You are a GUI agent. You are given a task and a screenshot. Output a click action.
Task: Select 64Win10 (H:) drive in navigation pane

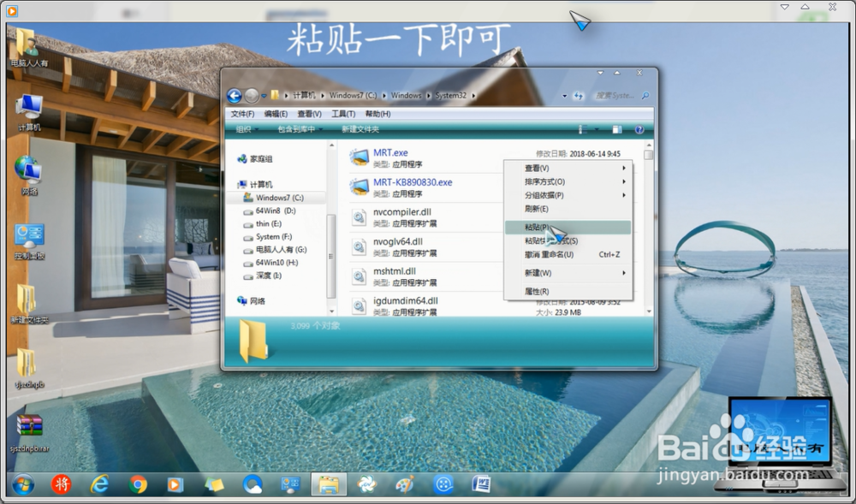pos(270,263)
